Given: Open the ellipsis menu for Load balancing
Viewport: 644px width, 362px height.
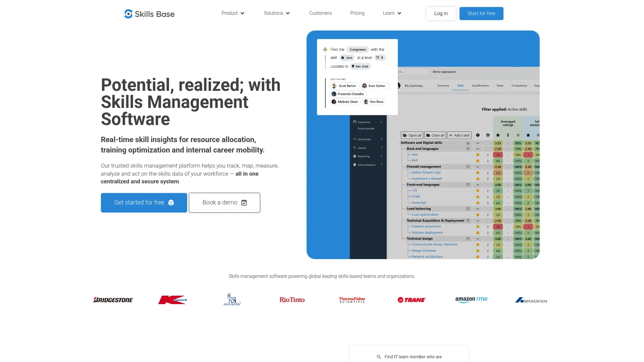Looking at the screenshot, I should pyautogui.click(x=478, y=208).
